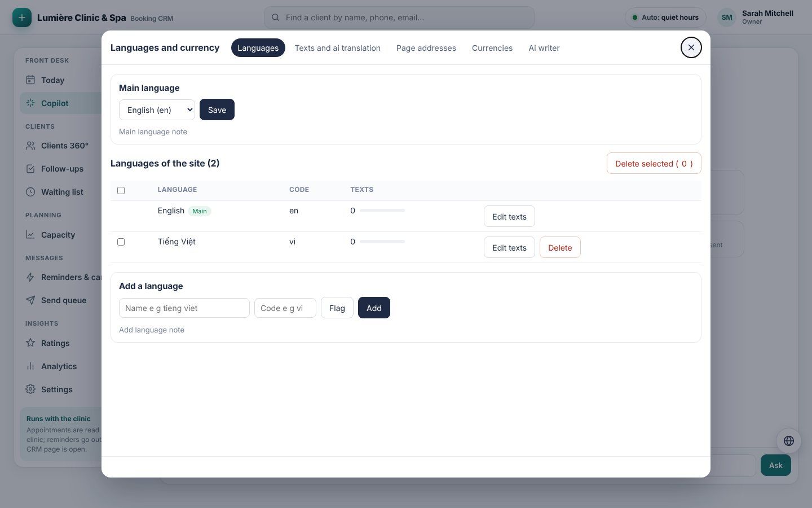Click the Clients 360° people icon
812x508 pixels.
30,146
